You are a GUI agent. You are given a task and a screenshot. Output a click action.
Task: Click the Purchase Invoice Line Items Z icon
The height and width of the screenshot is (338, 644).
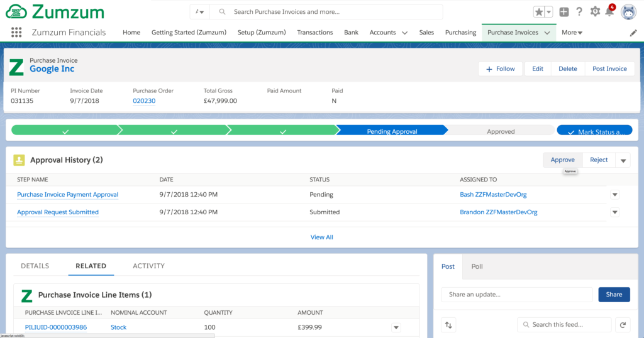(26, 295)
